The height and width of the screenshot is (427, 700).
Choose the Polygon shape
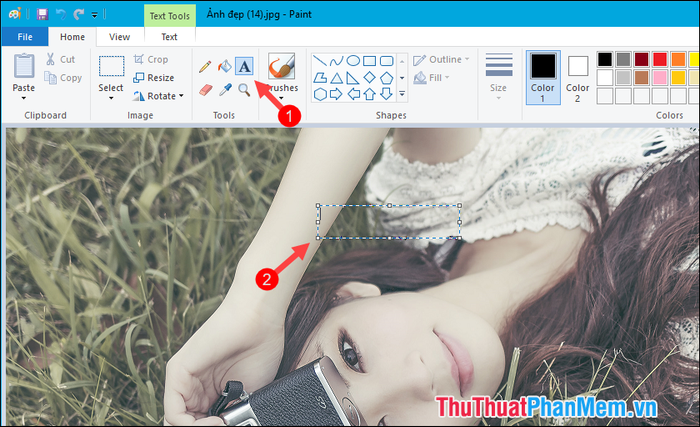(x=320, y=78)
